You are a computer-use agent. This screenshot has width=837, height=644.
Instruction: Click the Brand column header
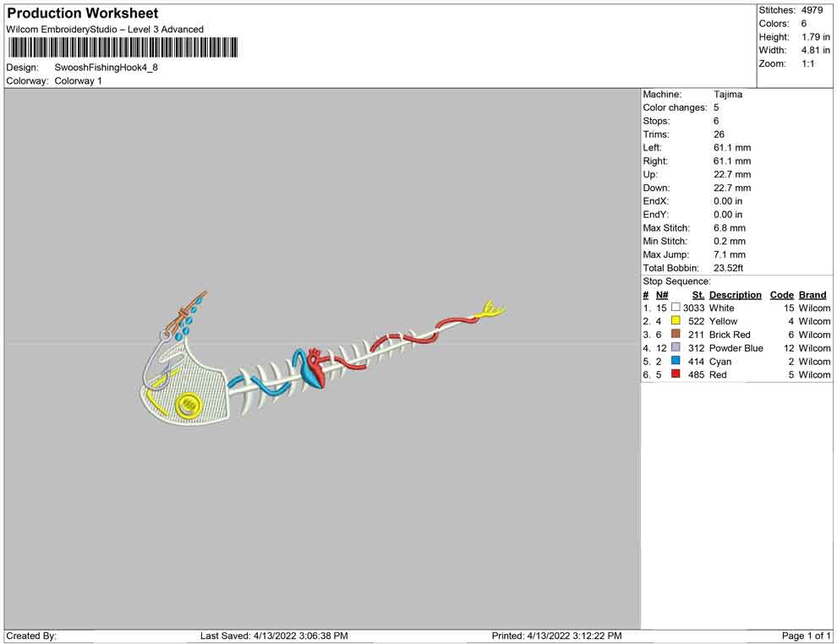coord(812,295)
